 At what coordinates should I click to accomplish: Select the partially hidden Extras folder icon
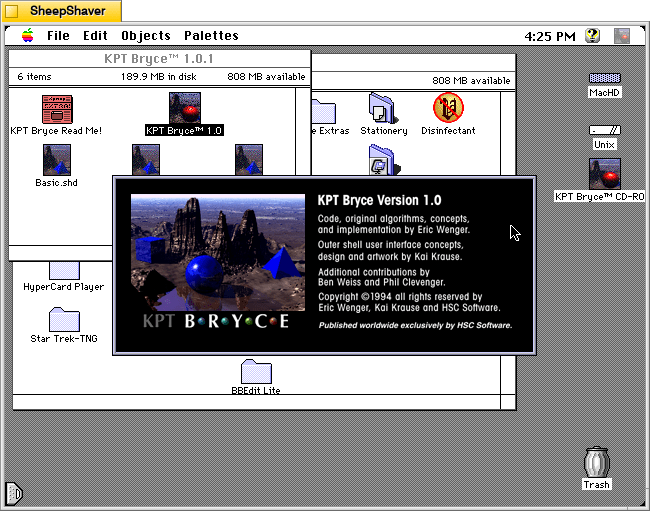coord(324,111)
